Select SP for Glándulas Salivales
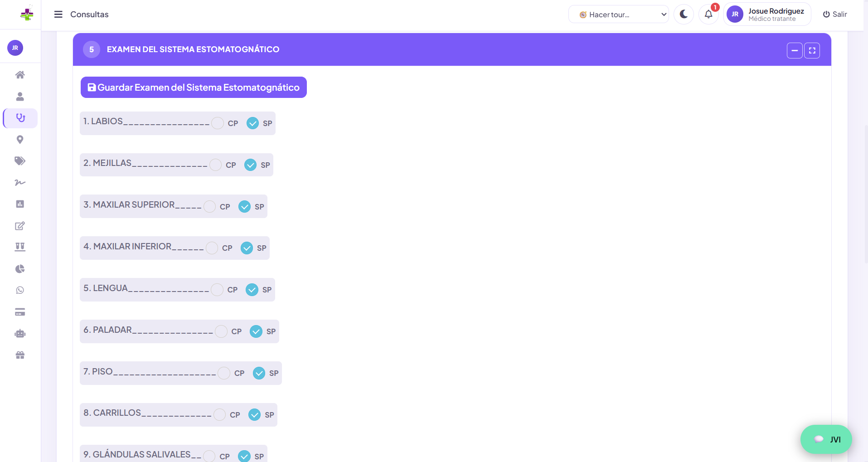 [244, 456]
